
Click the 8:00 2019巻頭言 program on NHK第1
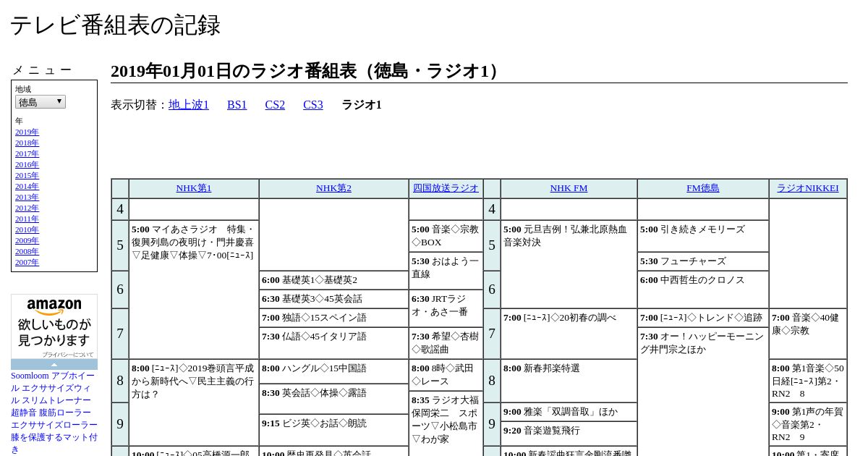click(194, 402)
